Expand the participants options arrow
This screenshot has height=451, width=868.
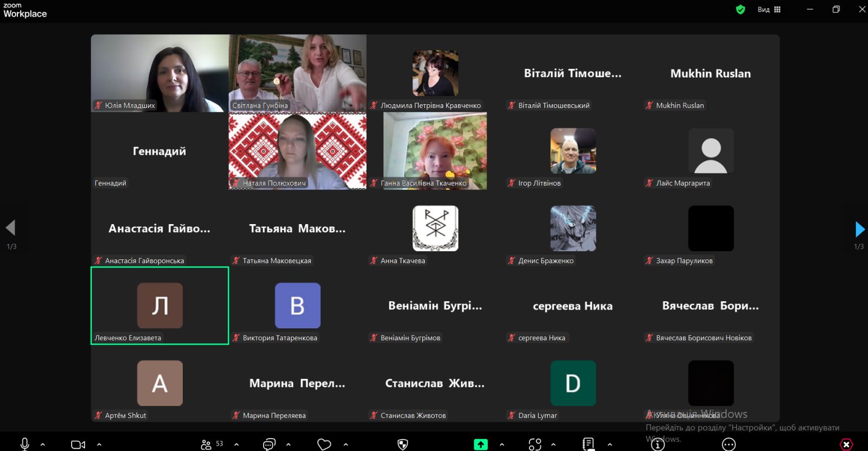(237, 444)
